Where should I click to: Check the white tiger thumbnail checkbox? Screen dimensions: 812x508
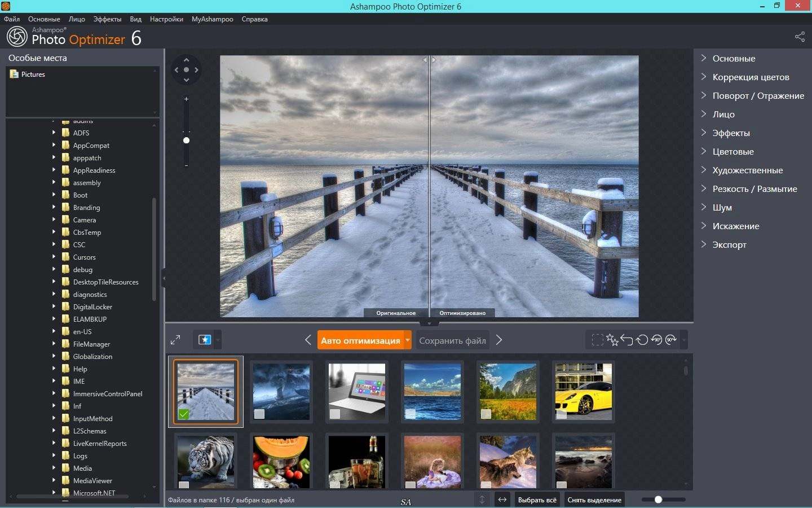(x=184, y=485)
